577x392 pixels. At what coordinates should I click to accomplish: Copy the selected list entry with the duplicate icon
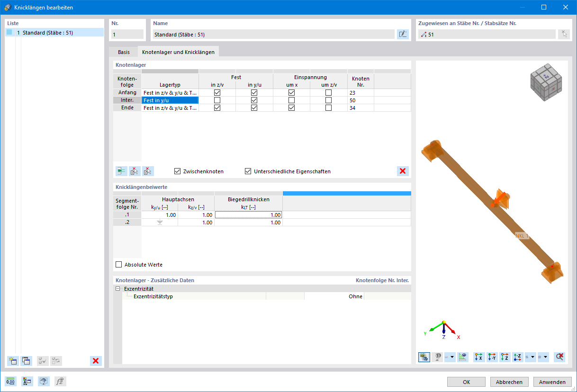pyautogui.click(x=26, y=361)
